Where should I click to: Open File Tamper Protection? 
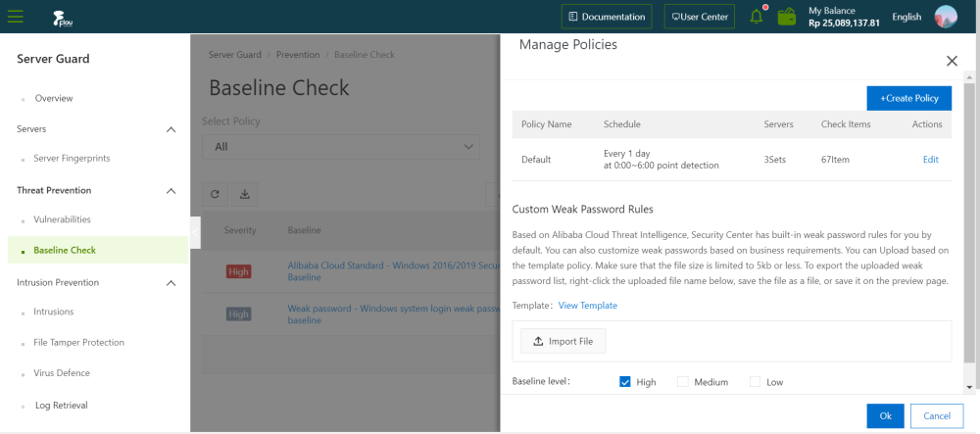point(78,342)
